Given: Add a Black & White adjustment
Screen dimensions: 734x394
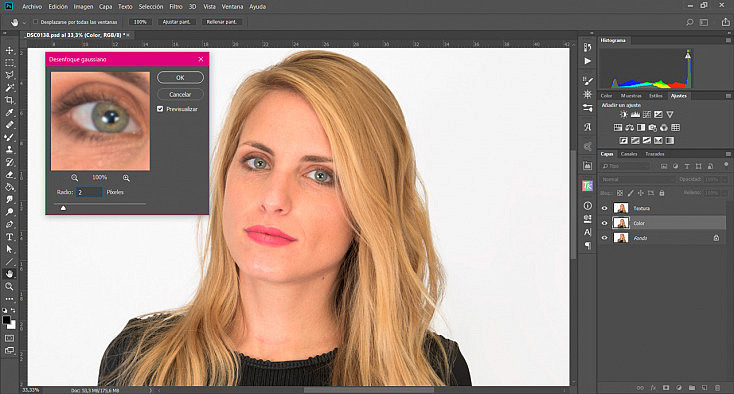Looking at the screenshot, I should pos(641,127).
